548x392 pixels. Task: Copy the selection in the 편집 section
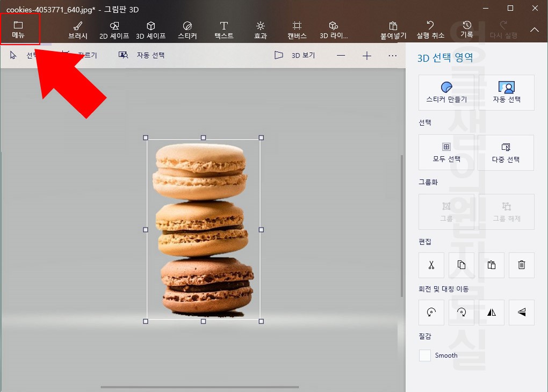point(461,265)
